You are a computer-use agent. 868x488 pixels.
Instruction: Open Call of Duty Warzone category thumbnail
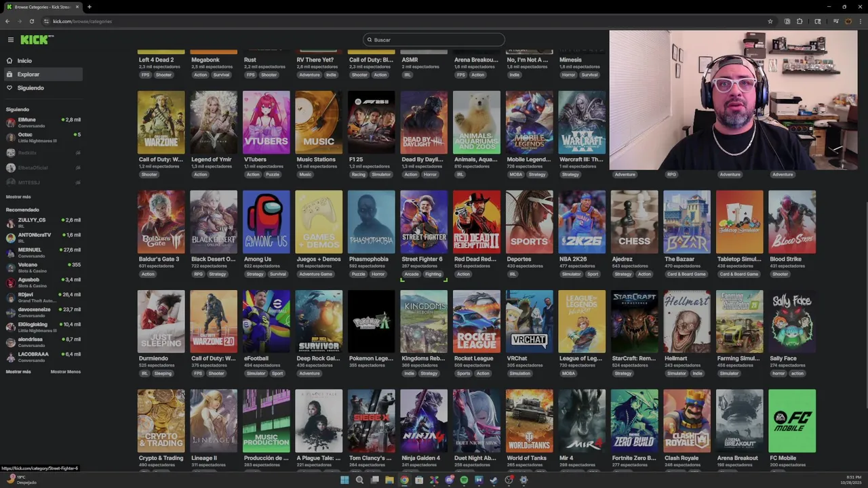coord(161,122)
